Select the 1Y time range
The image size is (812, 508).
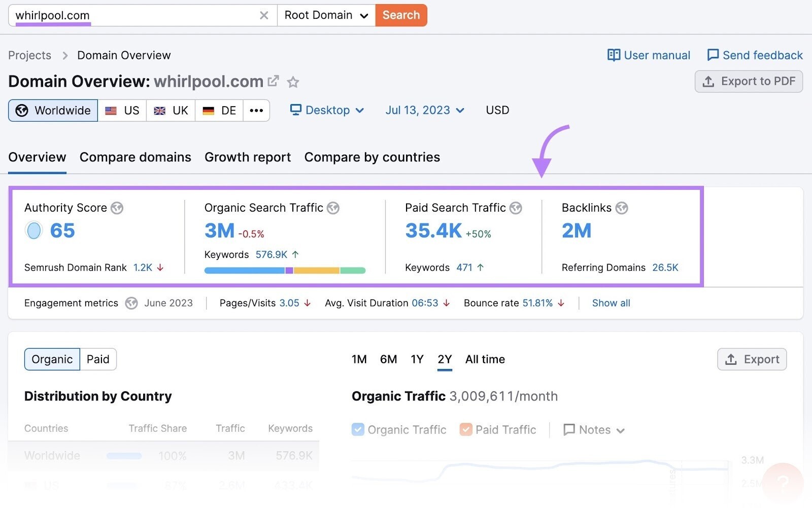(417, 359)
